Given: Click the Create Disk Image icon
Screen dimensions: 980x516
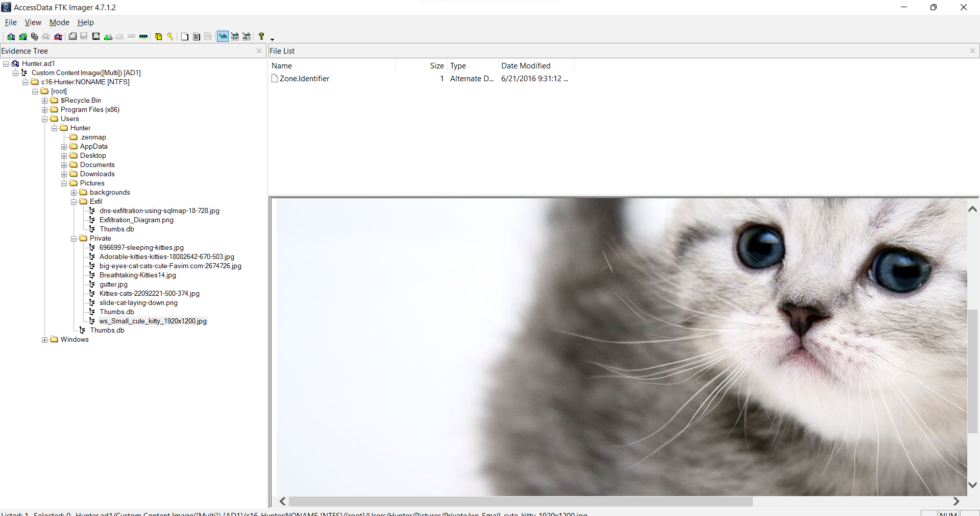Looking at the screenshot, I should point(72,36).
